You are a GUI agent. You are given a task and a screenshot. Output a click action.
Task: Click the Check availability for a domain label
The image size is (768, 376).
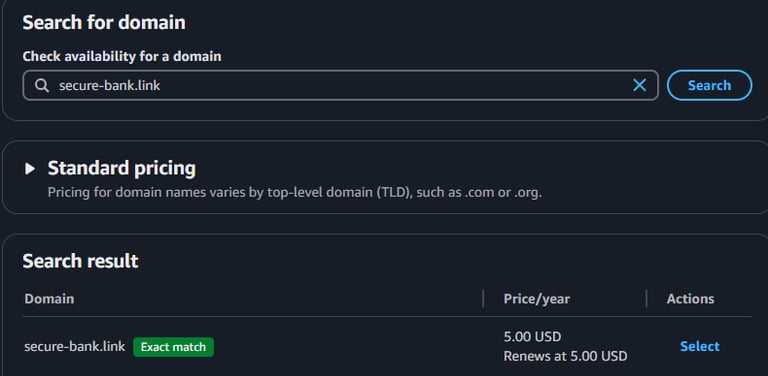pos(122,56)
